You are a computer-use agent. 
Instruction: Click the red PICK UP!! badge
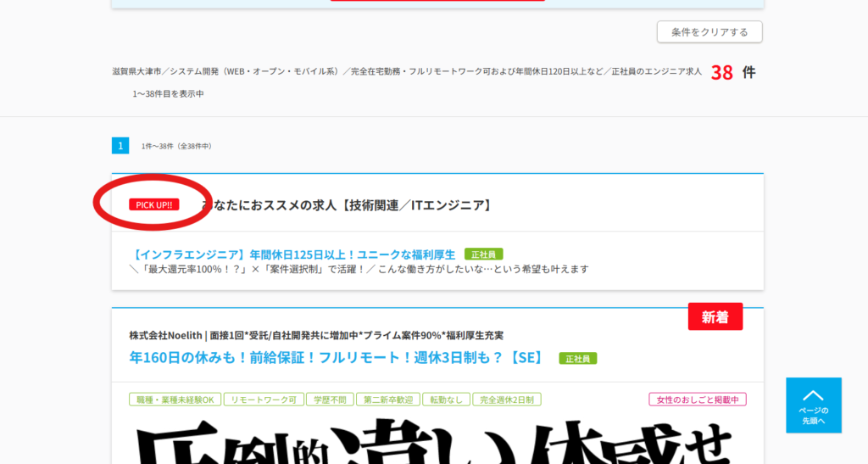point(153,204)
